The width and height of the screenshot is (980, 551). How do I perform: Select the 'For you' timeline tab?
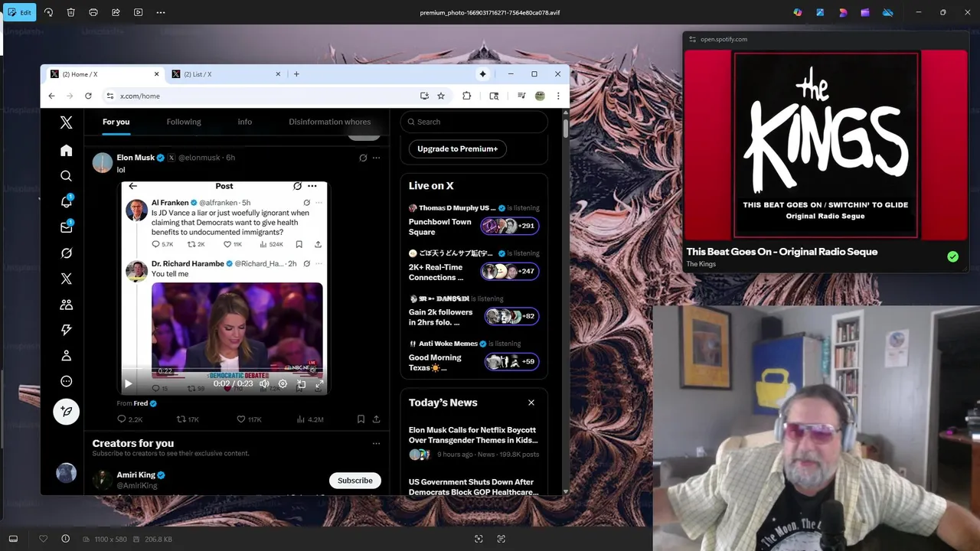pos(116,122)
